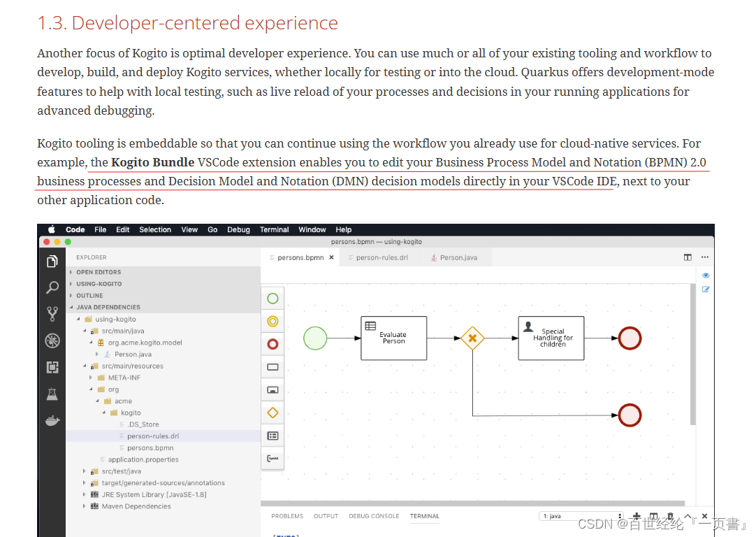Select the red End Event palette tool

[x=272, y=344]
